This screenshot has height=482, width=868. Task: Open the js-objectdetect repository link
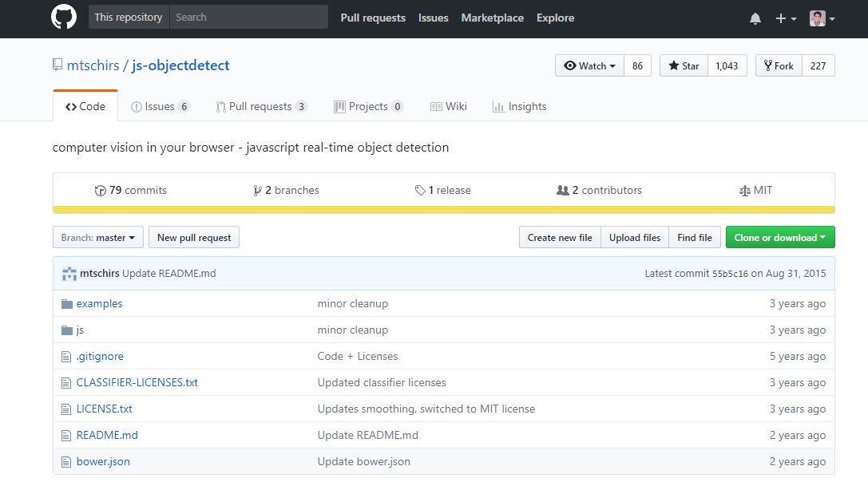[180, 65]
